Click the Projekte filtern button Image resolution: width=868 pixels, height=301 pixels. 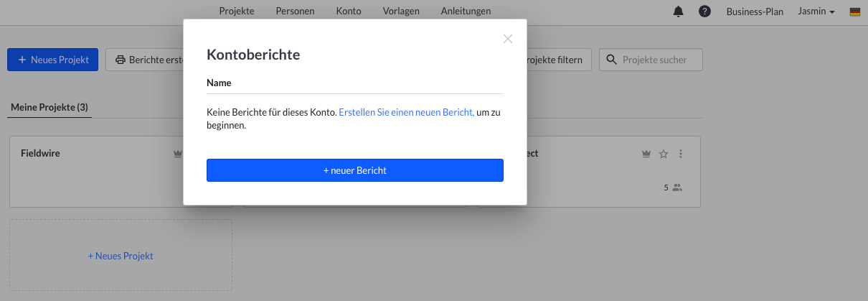click(559, 60)
